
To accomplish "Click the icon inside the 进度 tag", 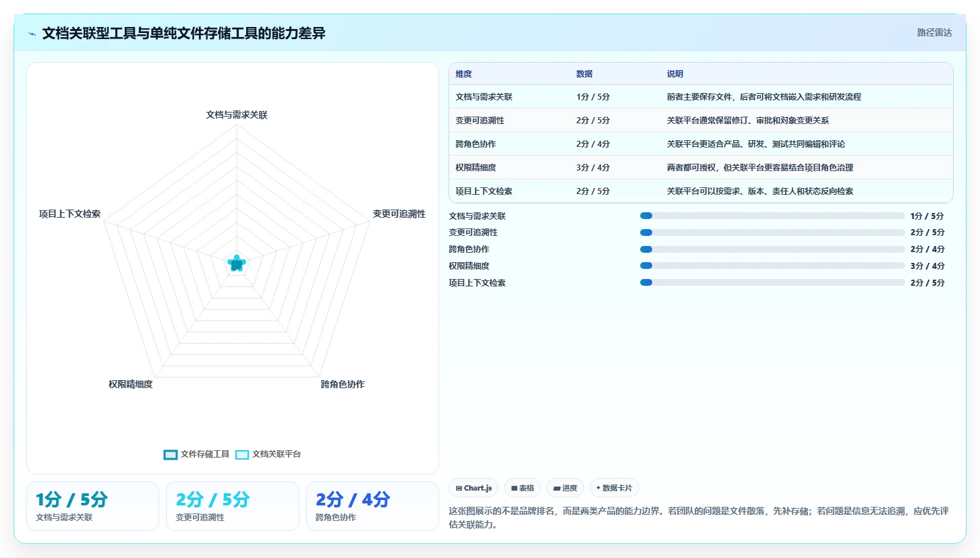I will 557,488.
